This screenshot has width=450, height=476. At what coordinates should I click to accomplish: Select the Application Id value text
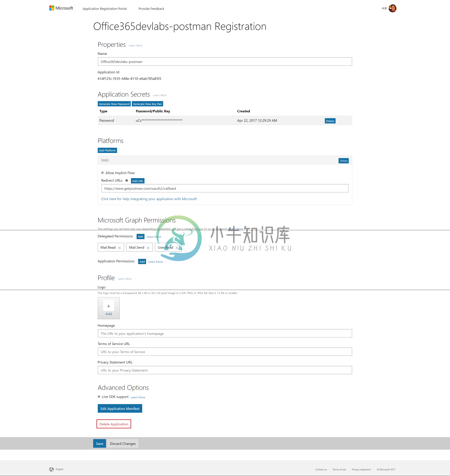tap(129, 79)
